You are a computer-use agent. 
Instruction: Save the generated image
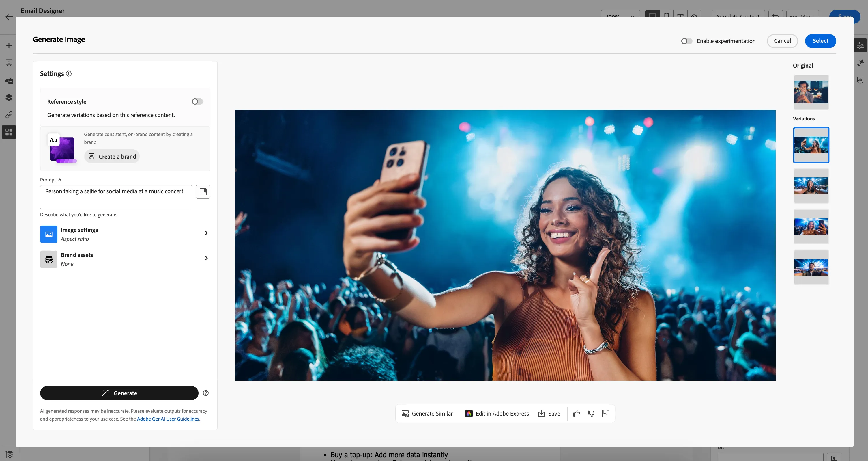pyautogui.click(x=549, y=413)
